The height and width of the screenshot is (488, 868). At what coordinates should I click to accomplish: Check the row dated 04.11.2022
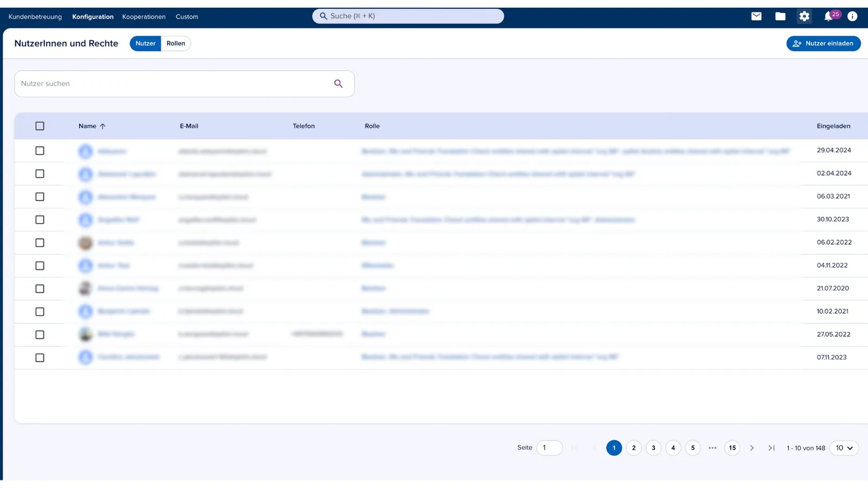tap(40, 266)
